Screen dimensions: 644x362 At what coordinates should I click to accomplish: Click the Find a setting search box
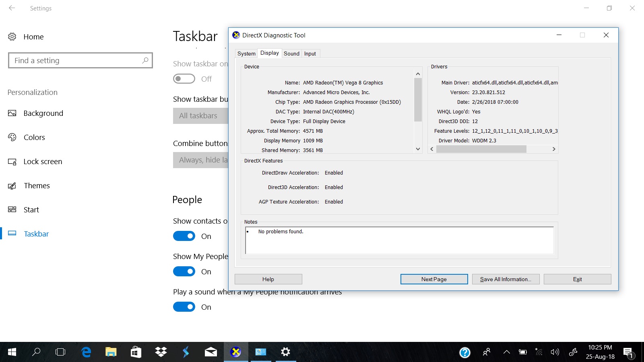point(80,60)
